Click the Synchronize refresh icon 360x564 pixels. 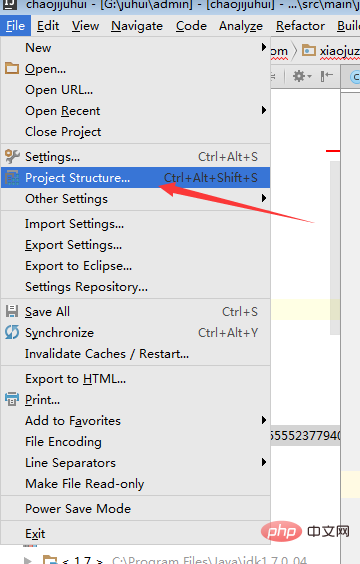[x=12, y=332]
